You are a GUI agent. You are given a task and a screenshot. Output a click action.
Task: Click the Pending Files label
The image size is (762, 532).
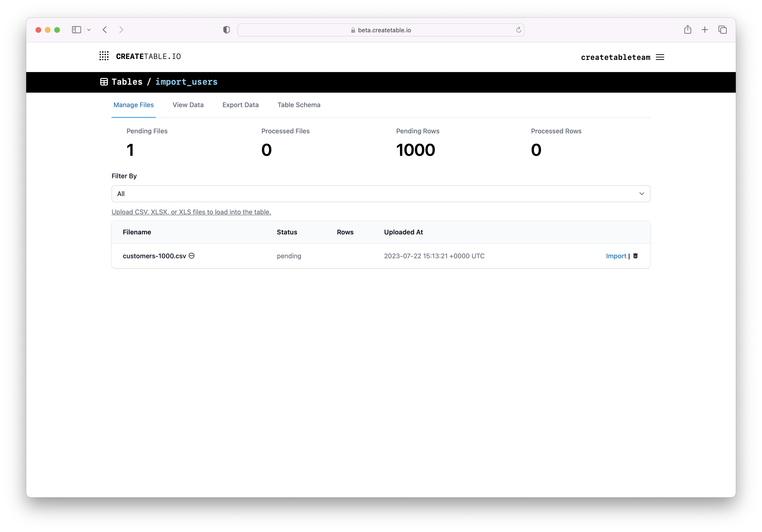[147, 131]
